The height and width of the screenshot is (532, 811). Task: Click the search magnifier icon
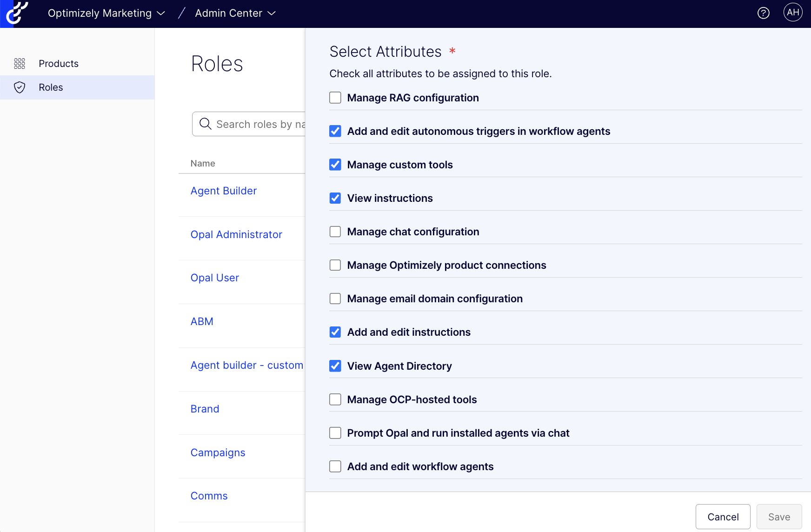205,124
